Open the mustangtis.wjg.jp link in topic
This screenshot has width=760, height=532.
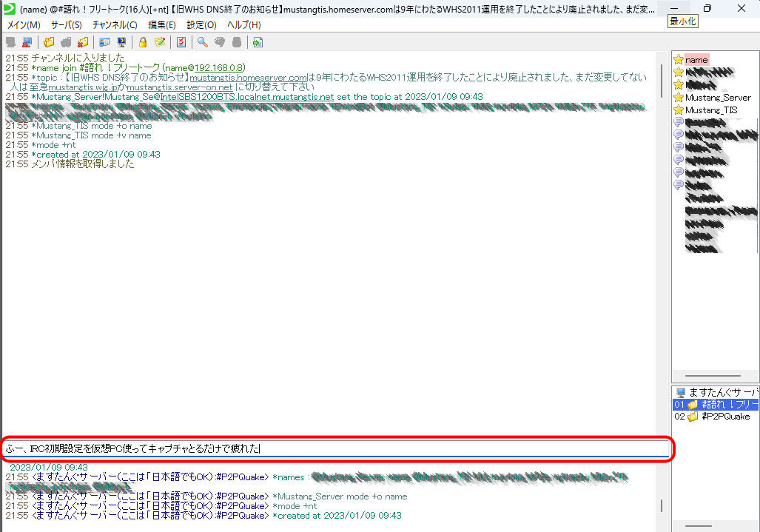click(x=84, y=87)
